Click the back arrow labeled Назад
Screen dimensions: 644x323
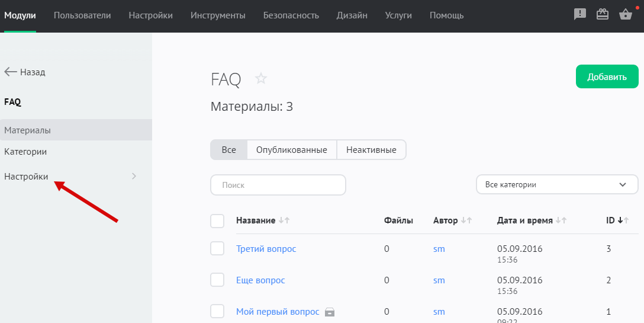25,72
